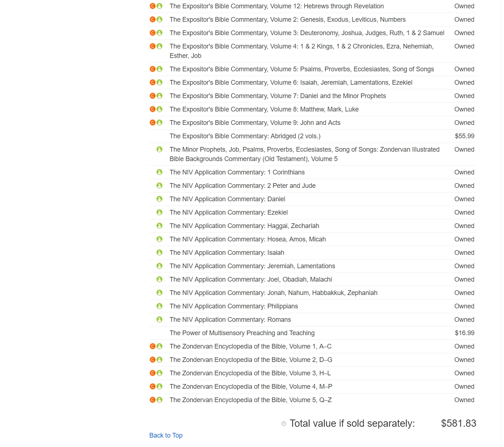The width and height of the screenshot is (504, 447).
Task: Click the orange icon beside Expositor's Volume 12
Action: (x=152, y=6)
